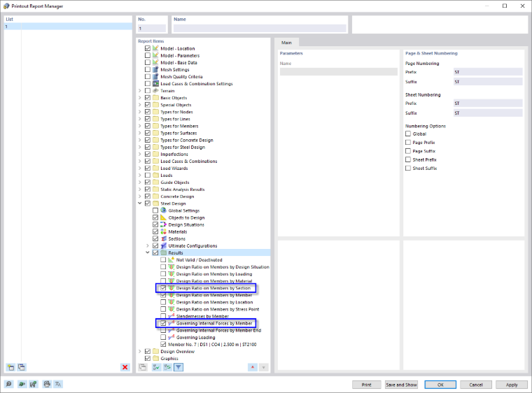Click the Design Situations icon
Viewport: 532px width, 393px height.
click(x=163, y=224)
